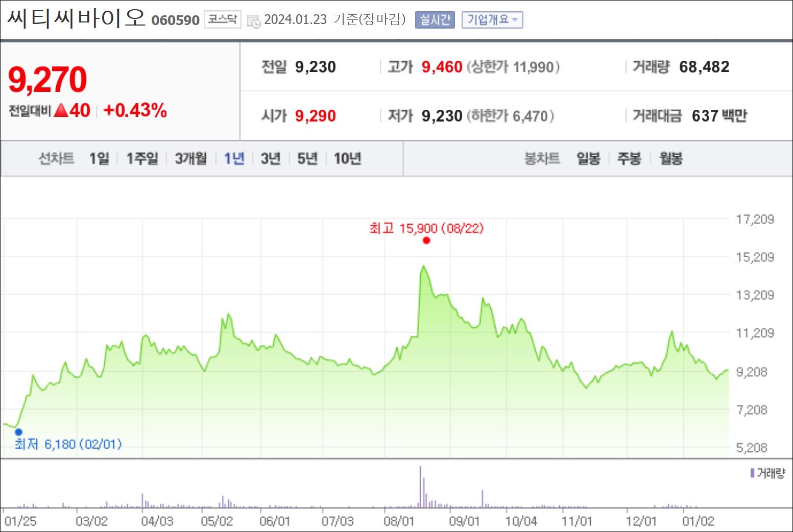Click the blue 최저 marker dot

(x=18, y=432)
